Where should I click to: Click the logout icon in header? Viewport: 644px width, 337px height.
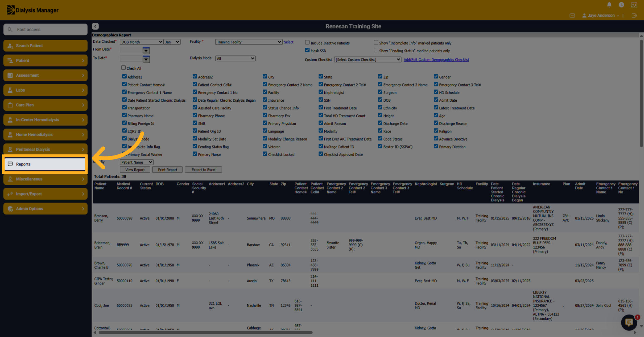(x=634, y=16)
